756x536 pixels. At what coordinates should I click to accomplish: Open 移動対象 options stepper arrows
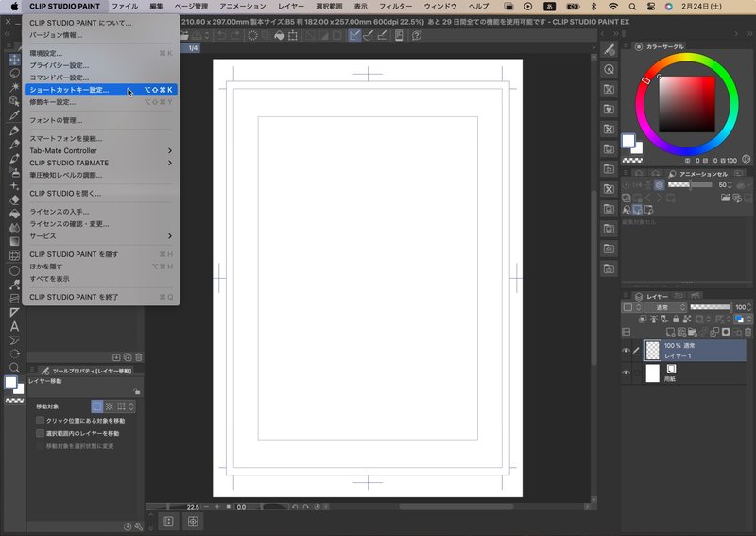(131, 406)
